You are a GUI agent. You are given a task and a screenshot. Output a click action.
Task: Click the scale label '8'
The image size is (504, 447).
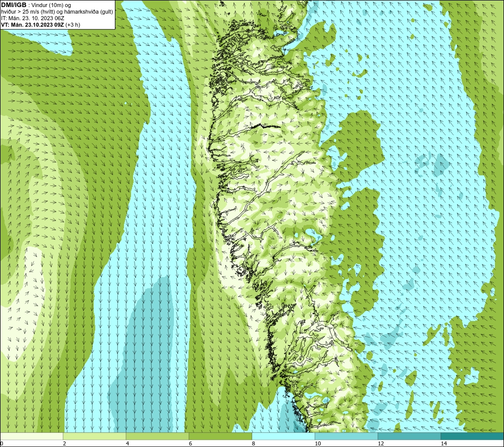(254, 443)
